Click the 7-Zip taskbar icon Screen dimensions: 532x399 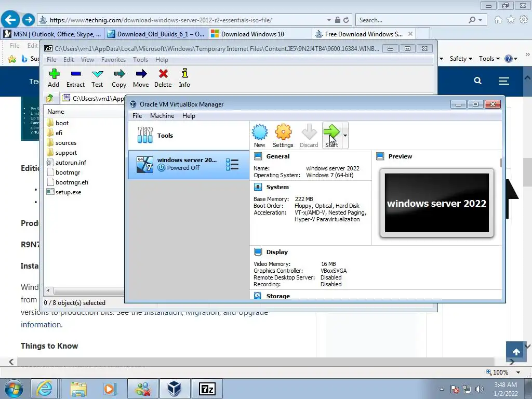[207, 389]
